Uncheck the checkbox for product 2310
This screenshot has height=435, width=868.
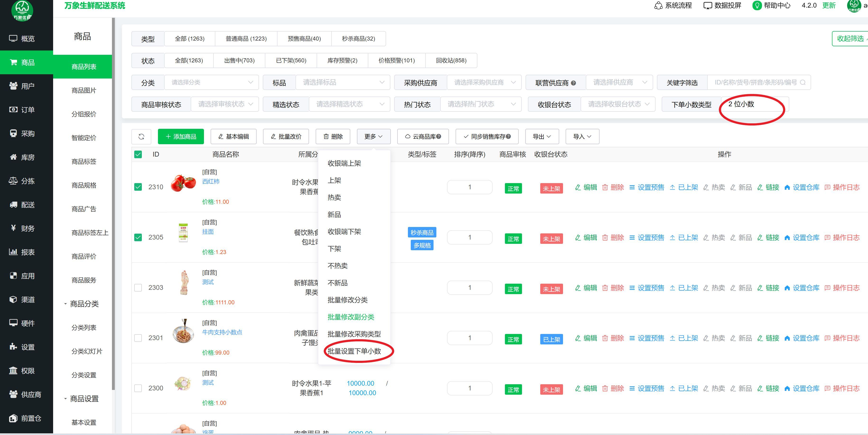click(138, 187)
